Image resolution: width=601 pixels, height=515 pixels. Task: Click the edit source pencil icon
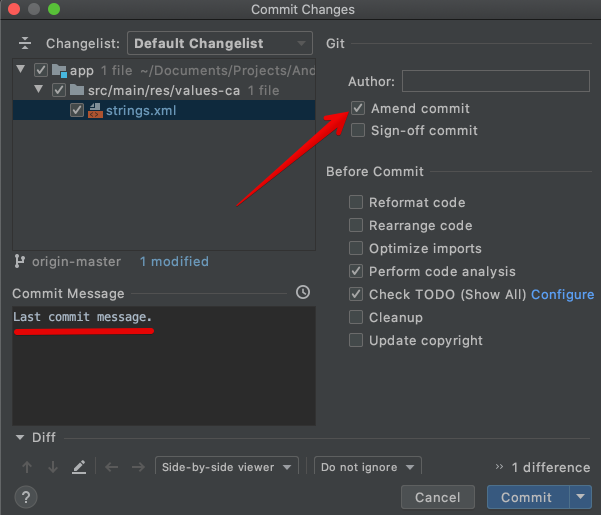(79, 467)
